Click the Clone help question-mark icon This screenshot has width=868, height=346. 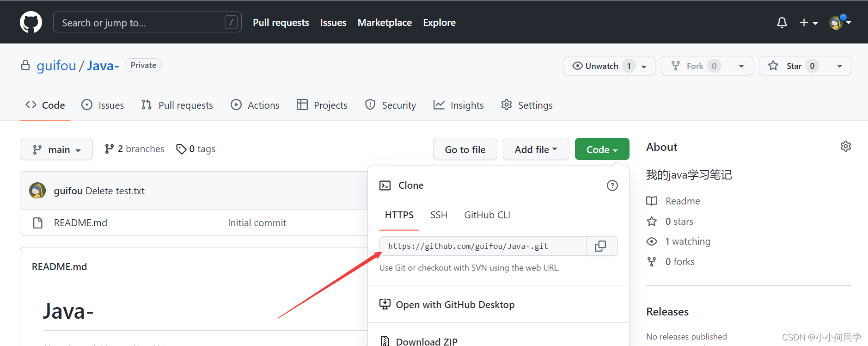[x=612, y=185]
